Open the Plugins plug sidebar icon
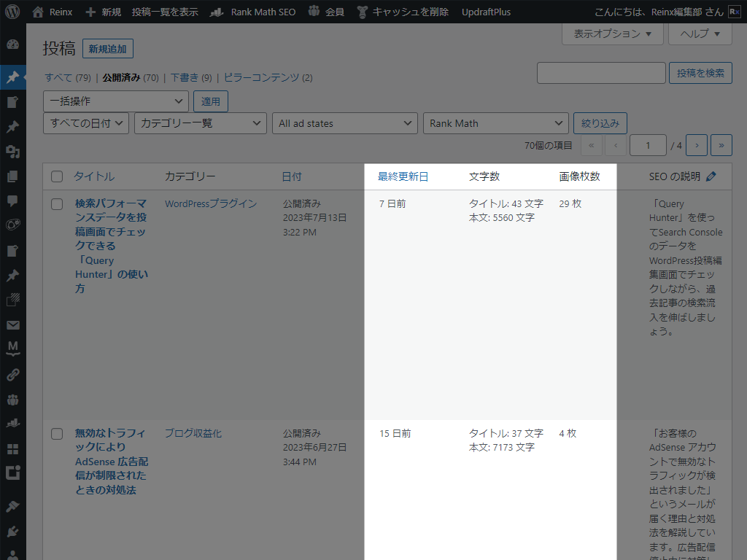 [x=13, y=531]
